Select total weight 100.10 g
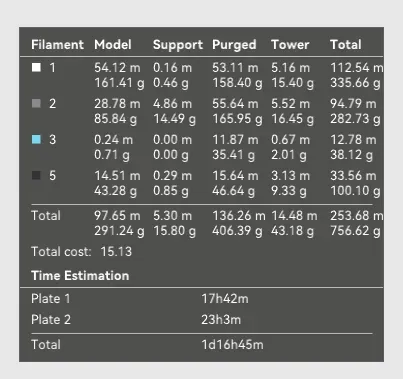The height and width of the screenshot is (379, 403). (355, 191)
